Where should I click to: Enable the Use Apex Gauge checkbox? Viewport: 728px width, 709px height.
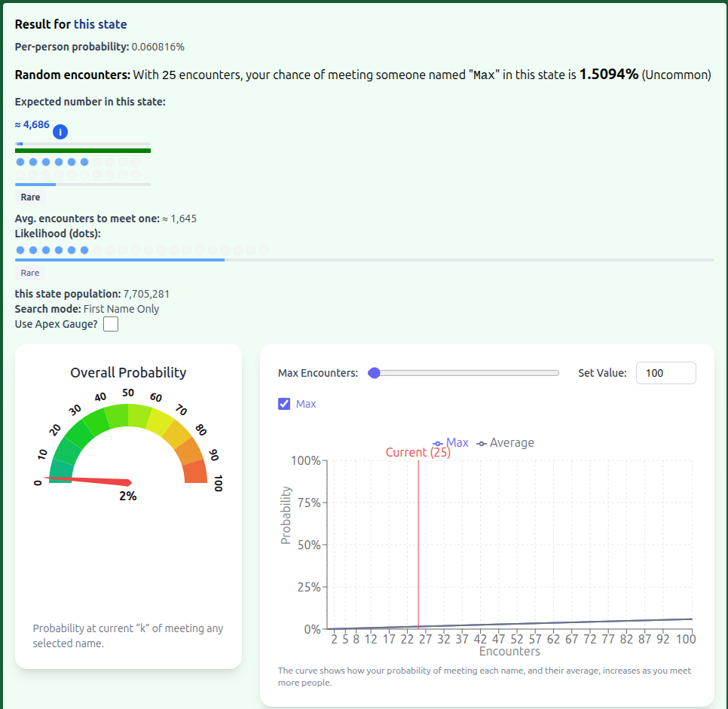111,324
